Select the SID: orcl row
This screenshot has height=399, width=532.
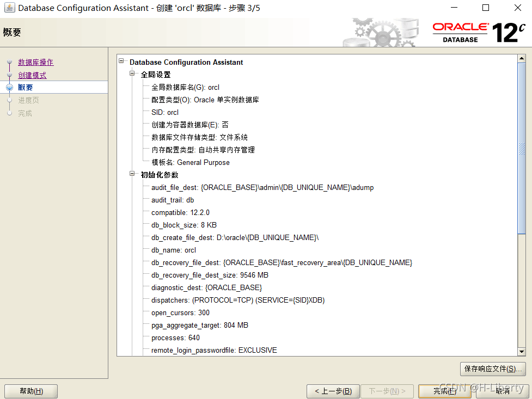pos(165,112)
